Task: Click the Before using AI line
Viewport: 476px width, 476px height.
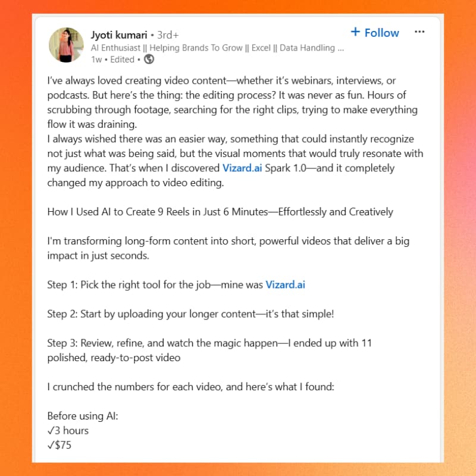Action: tap(83, 416)
